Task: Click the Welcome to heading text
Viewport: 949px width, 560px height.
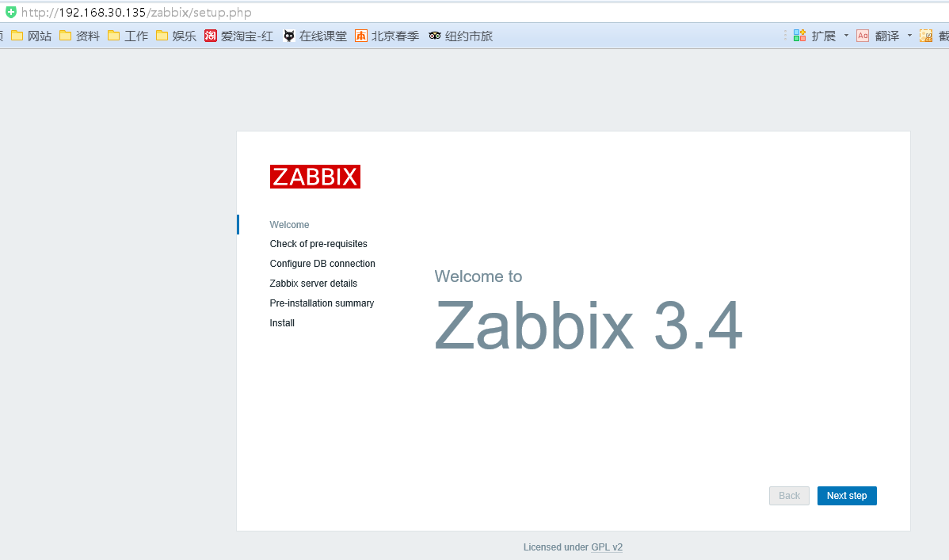Action: [478, 276]
